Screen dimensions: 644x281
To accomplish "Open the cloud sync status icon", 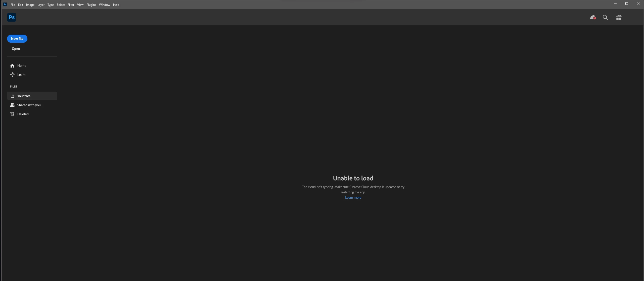I will pos(592,17).
